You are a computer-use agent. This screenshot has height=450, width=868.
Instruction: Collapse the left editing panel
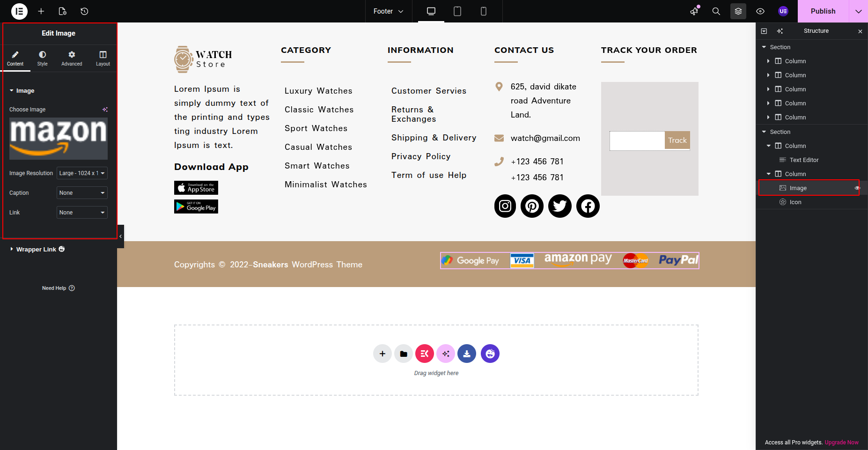[121, 236]
